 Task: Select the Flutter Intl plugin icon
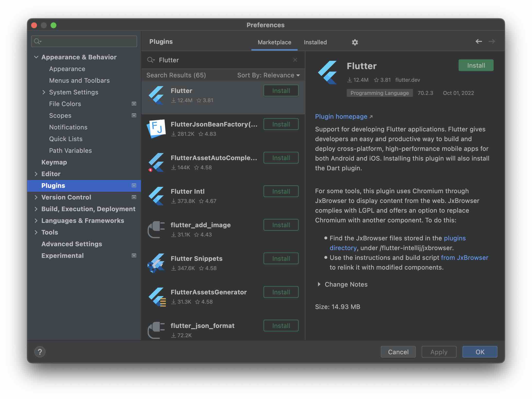[156, 196]
